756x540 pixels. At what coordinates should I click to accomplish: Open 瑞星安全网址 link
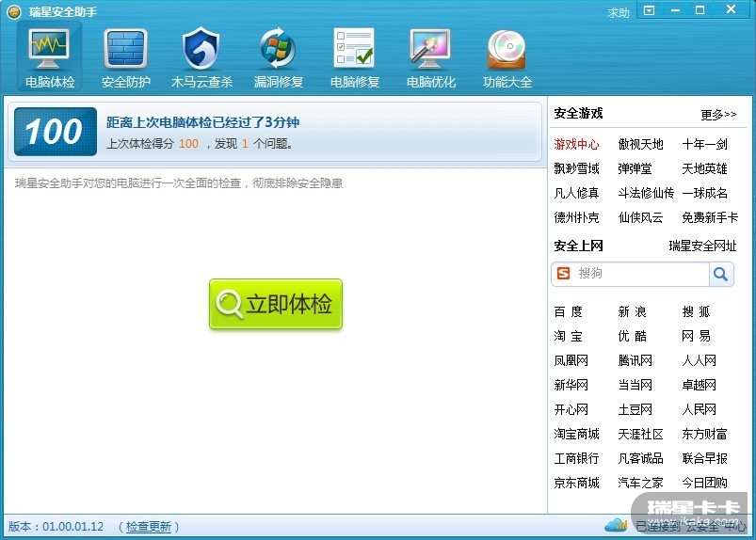point(703,246)
